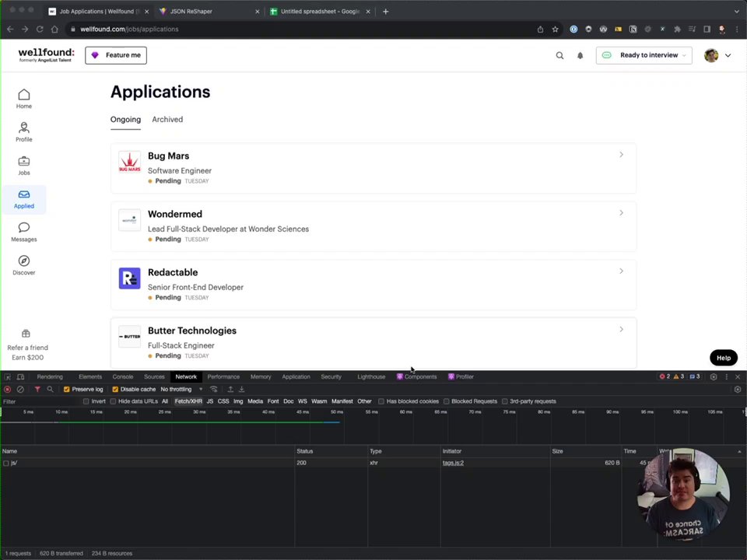The height and width of the screenshot is (560, 747).
Task: Clear the network log
Action: (20, 389)
